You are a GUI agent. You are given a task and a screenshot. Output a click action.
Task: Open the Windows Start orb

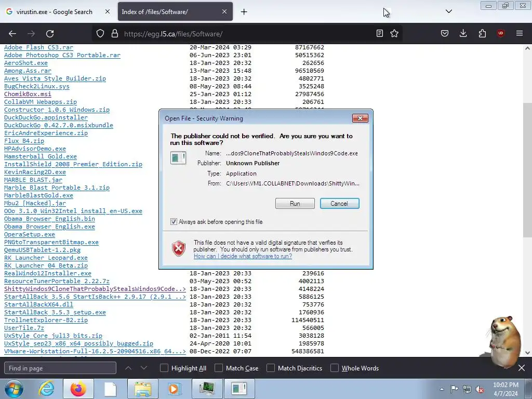coord(14,389)
